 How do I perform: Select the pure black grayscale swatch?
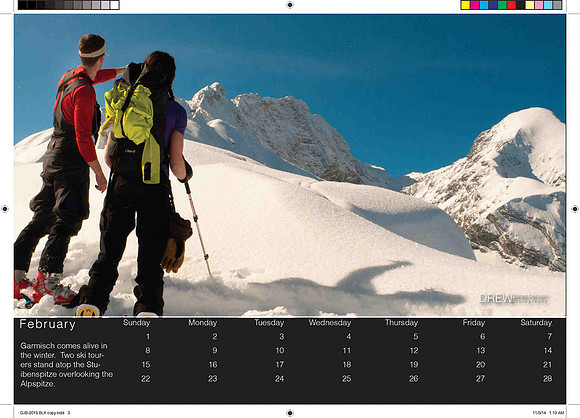[23, 5]
